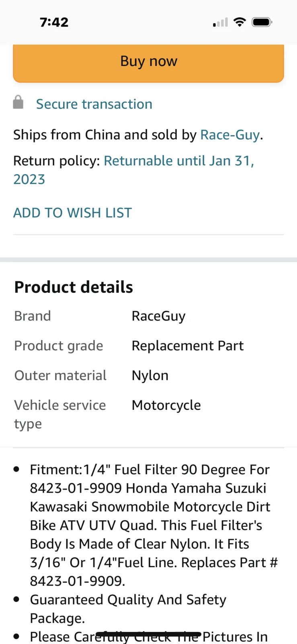297x644 pixels.
Task: Tap the Nylon outer material value
Action: click(150, 376)
